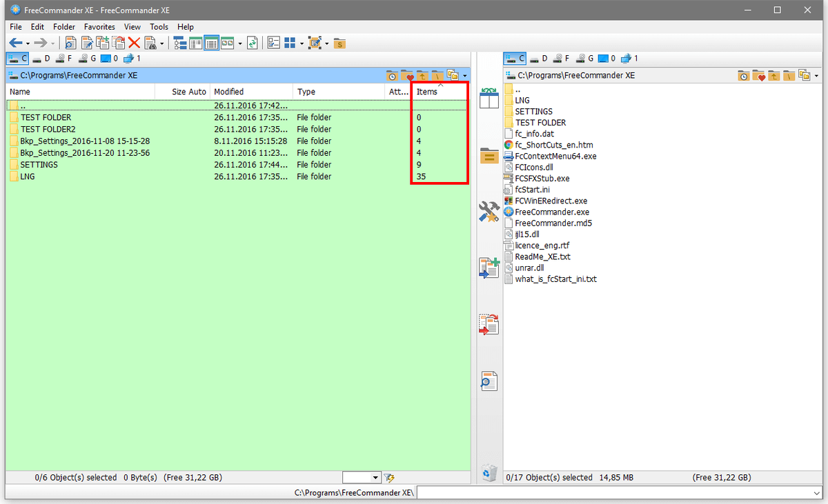Open favorites heart folder in left panel
The width and height of the screenshot is (828, 504).
click(407, 75)
